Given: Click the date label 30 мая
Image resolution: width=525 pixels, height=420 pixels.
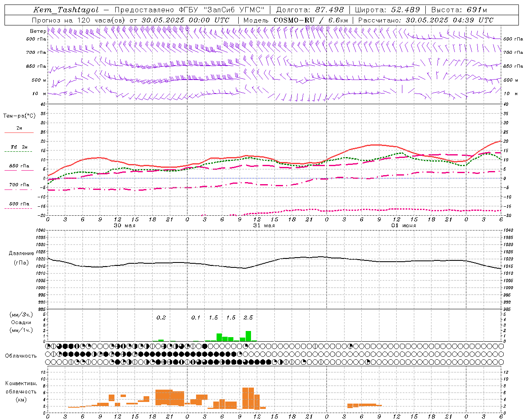Looking at the screenshot, I should (x=124, y=226).
